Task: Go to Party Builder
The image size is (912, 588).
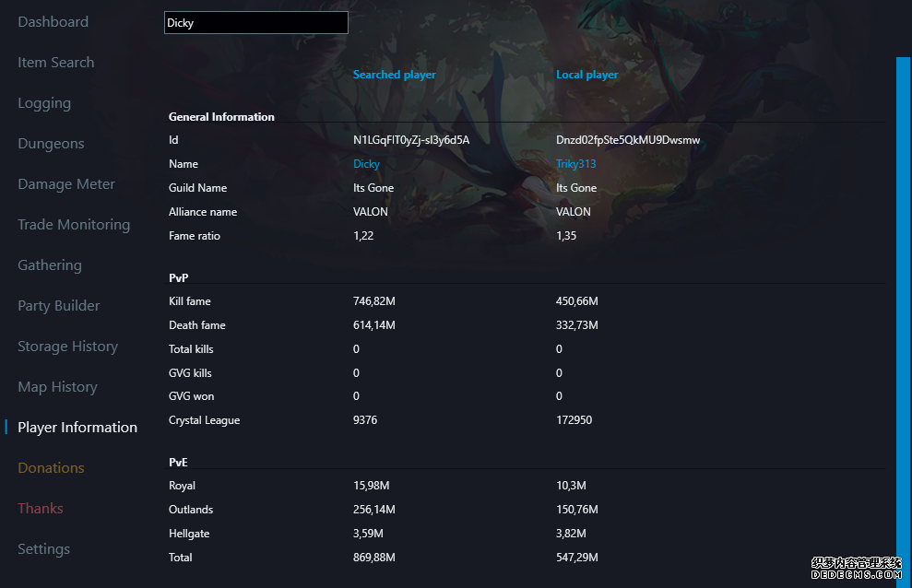Action: pos(59,306)
